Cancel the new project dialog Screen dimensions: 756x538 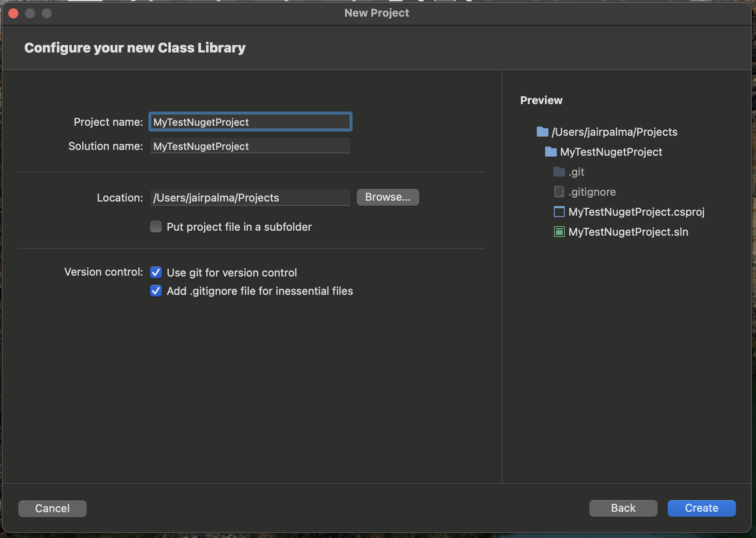[x=53, y=509]
